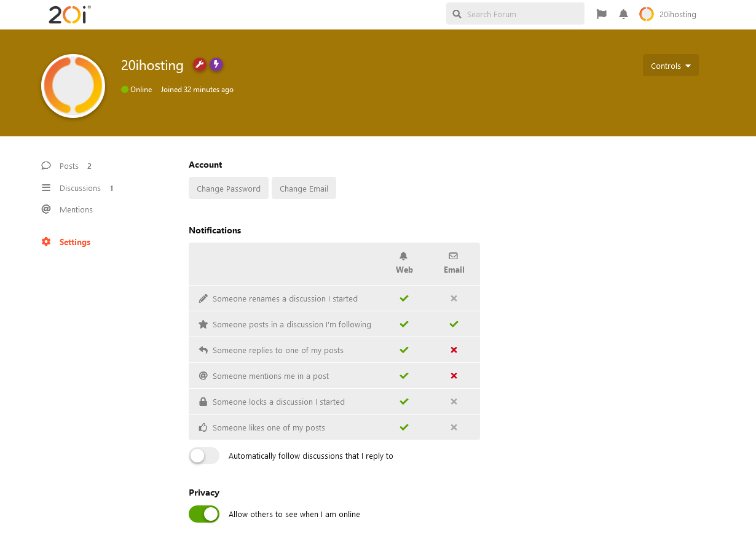Click the Mentions at-sign icon in sidebar
The width and height of the screenshot is (756, 549).
point(46,209)
